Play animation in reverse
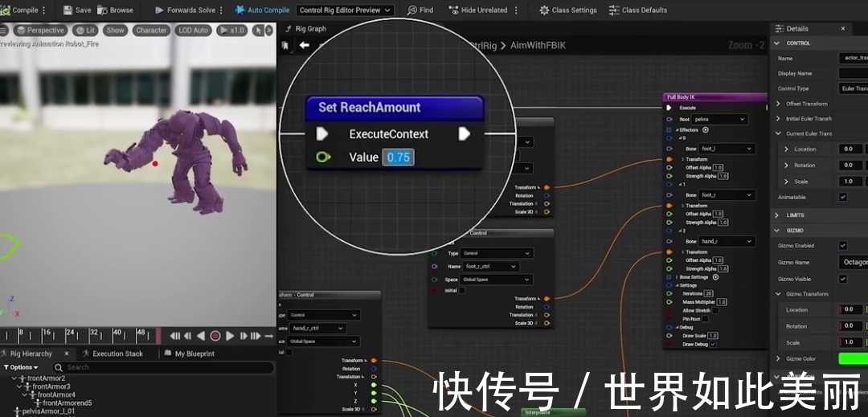Screen dimensions: 868x417 [x=201, y=336]
